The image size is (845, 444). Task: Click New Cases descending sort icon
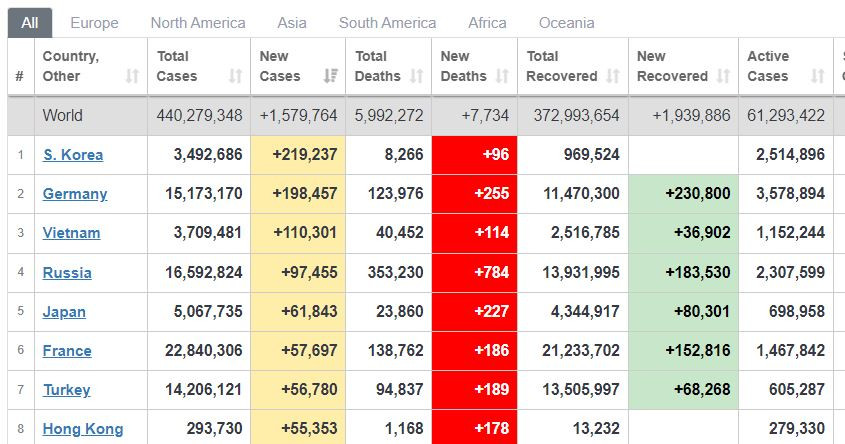pos(330,76)
